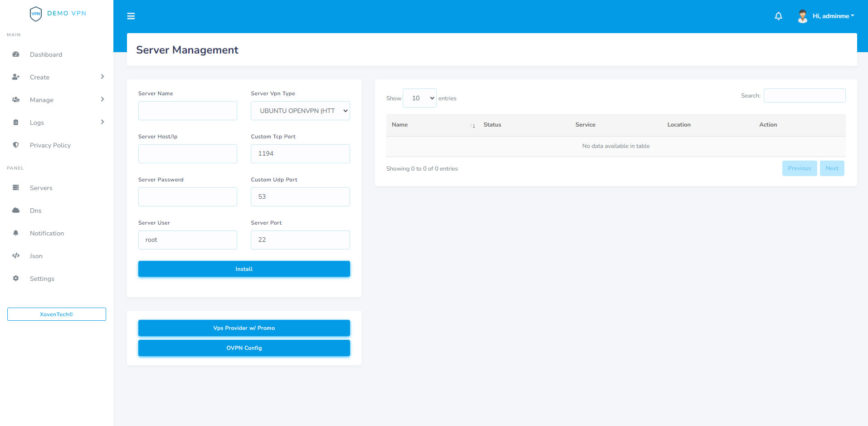Open the OVPN Config page
This screenshot has width=868, height=426.
pos(244,348)
